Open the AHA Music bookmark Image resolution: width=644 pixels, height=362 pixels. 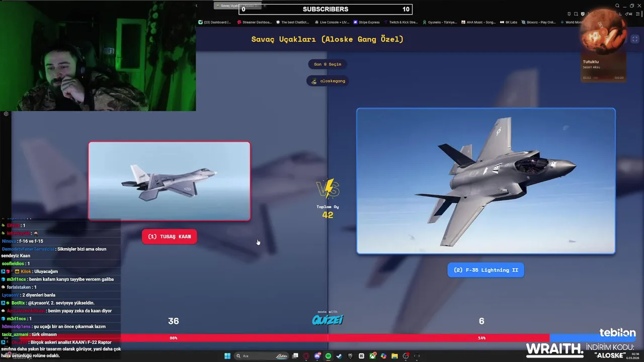point(478,22)
